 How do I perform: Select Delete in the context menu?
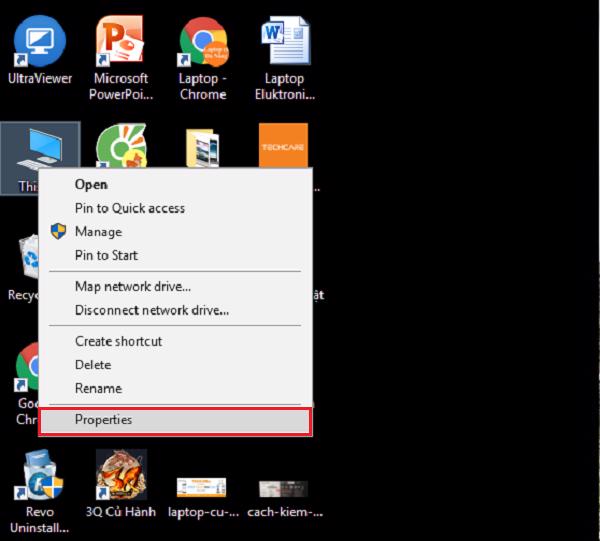pyautogui.click(x=93, y=365)
